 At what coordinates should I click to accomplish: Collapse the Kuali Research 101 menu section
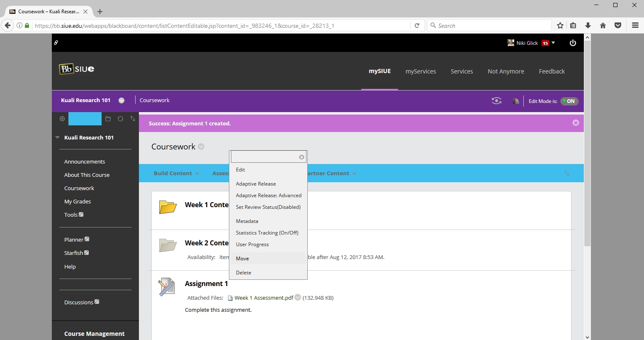click(58, 137)
